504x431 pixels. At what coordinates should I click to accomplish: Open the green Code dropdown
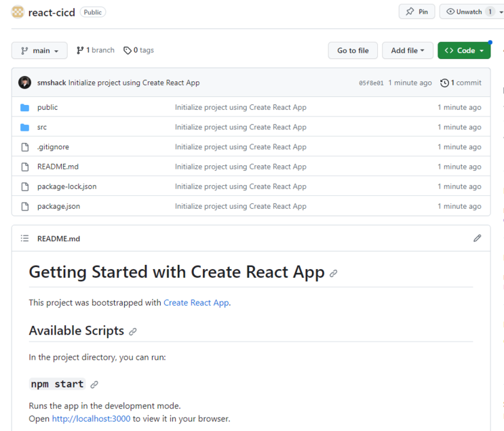464,50
